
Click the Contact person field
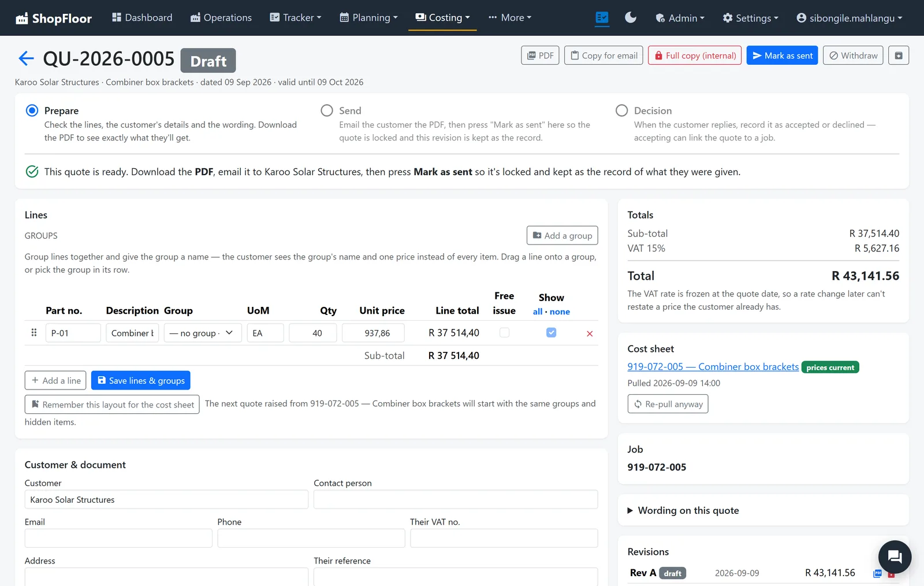click(456, 499)
